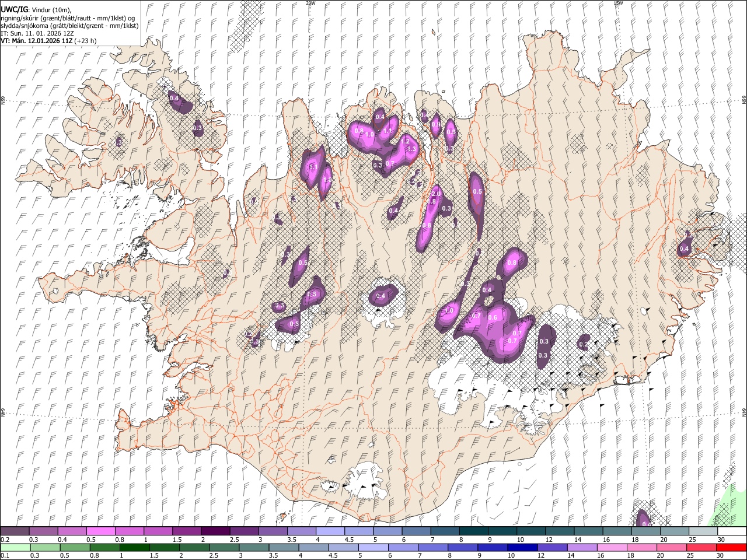This screenshot has width=747, height=560.
Task: Pick the bright pink 0.5–0.8 snow scale swatch
Action: pyautogui.click(x=101, y=531)
